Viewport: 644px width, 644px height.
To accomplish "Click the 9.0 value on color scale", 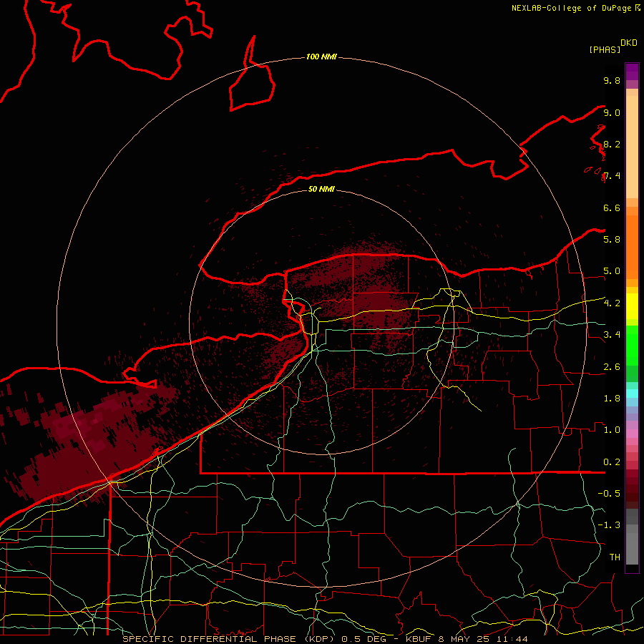I will pyautogui.click(x=612, y=112).
